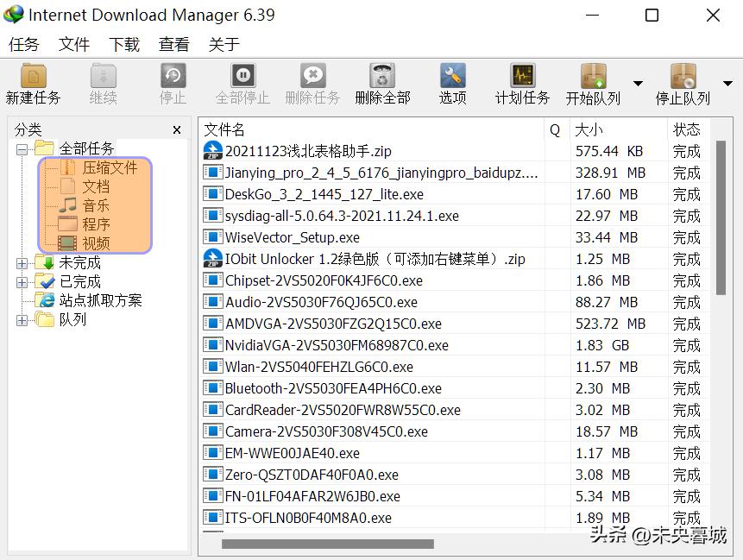The width and height of the screenshot is (743, 560).
Task: Open the 开始队列 dropdown arrow
Action: pos(638,84)
